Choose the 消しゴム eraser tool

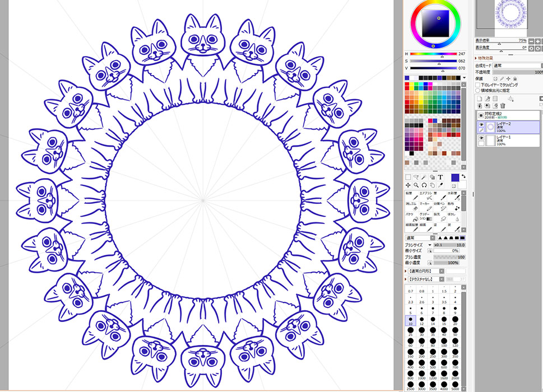[x=412, y=207]
